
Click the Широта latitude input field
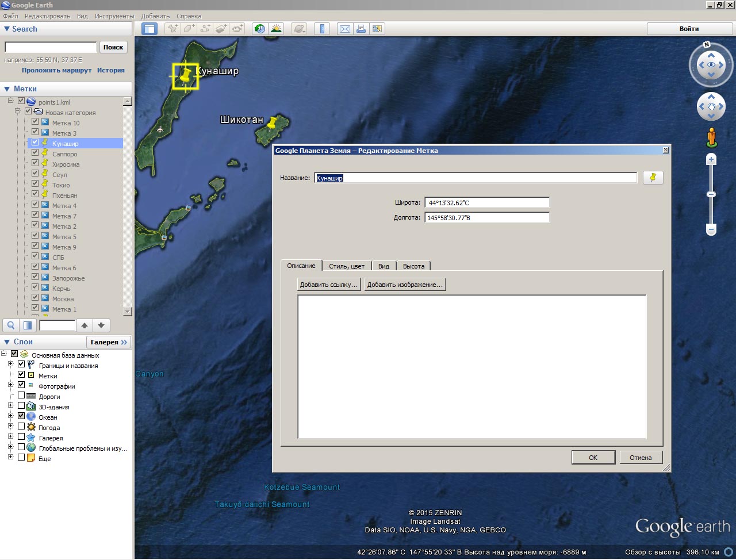(x=487, y=202)
